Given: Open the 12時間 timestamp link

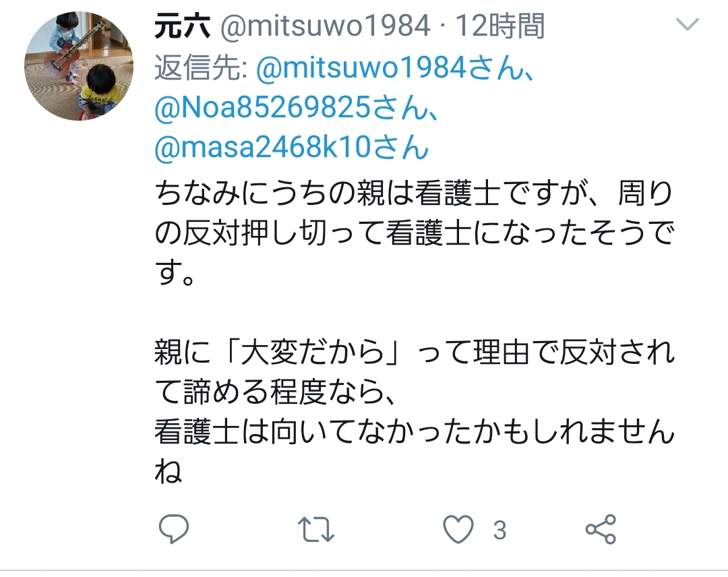Looking at the screenshot, I should (x=500, y=26).
